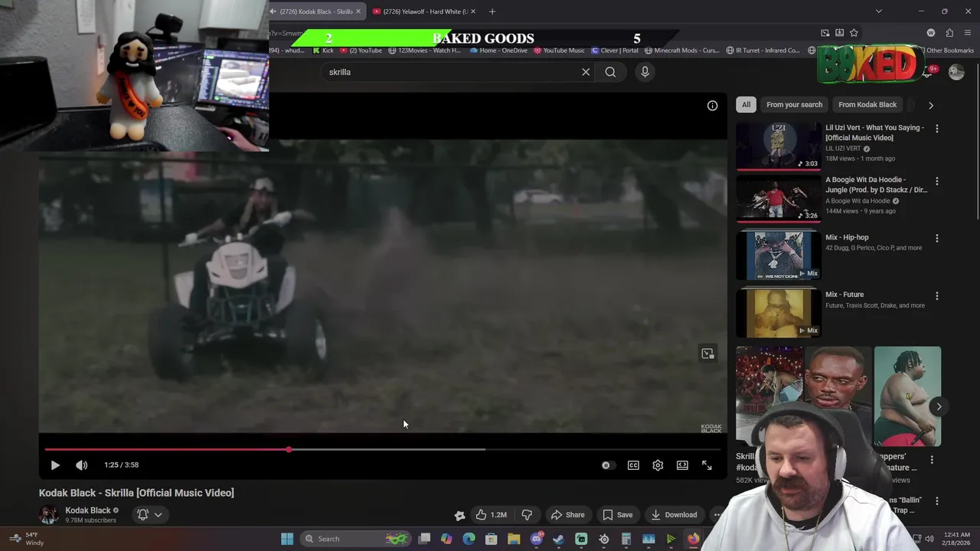Open the YouTube Music bookmark
This screenshot has width=980, height=551.
pyautogui.click(x=559, y=51)
